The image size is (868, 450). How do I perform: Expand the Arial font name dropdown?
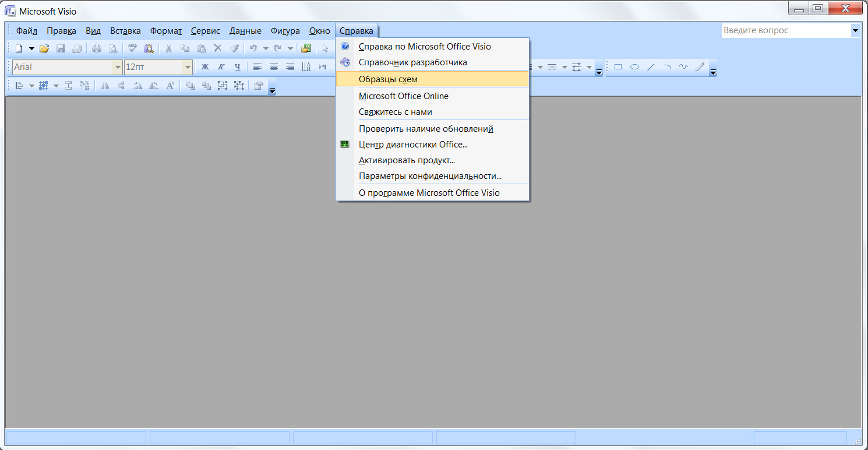[x=118, y=67]
